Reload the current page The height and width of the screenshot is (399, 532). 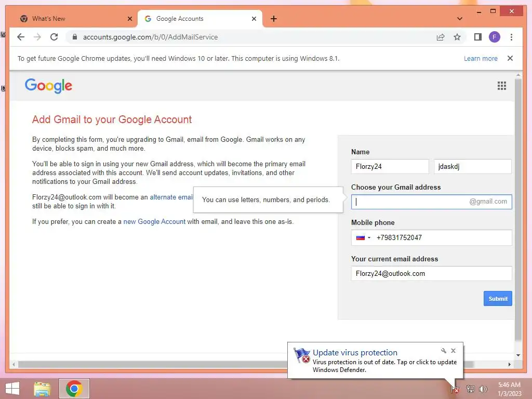coord(54,37)
